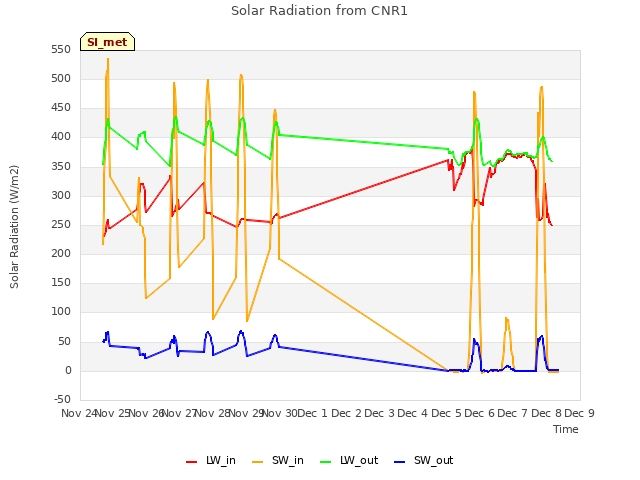Click the Dec 4 x-axis date label
The width and height of the screenshot is (640, 480).
(413, 413)
